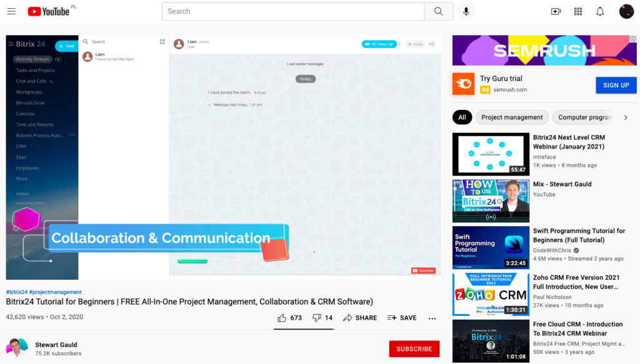The image size is (640, 364).
Task: Open the create video camera icon
Action: (x=556, y=11)
